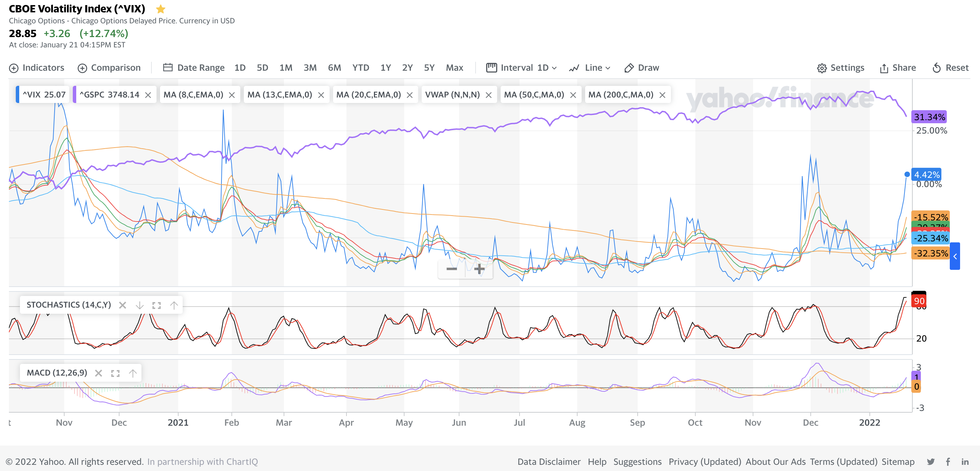Select the 1D range
This screenshot has height=471, width=980.
pos(240,68)
